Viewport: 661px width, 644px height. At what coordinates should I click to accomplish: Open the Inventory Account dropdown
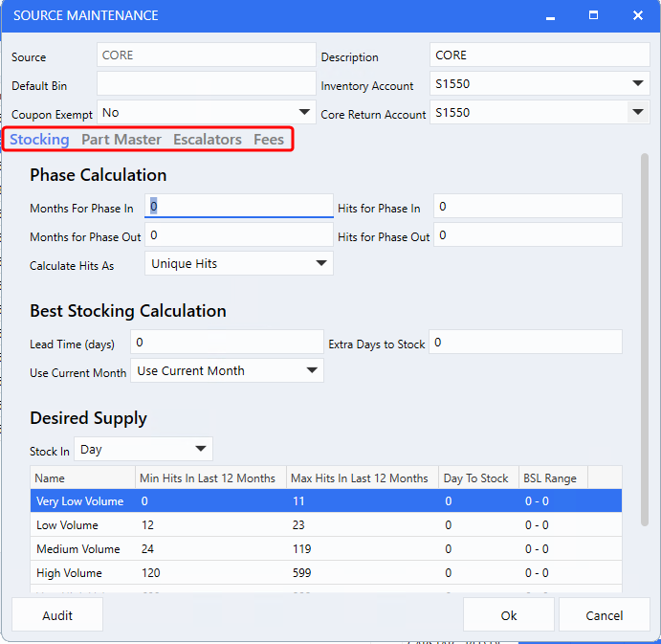point(539,84)
